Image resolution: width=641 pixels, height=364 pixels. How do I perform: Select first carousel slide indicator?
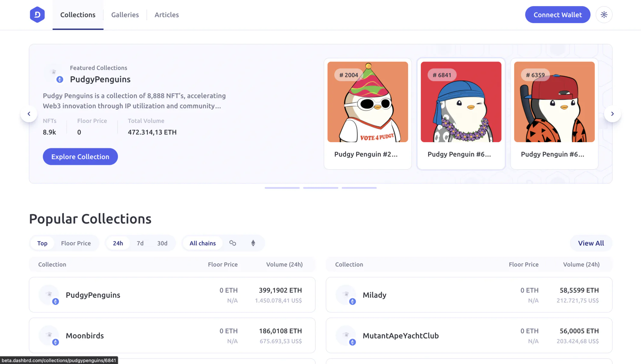tap(282, 188)
